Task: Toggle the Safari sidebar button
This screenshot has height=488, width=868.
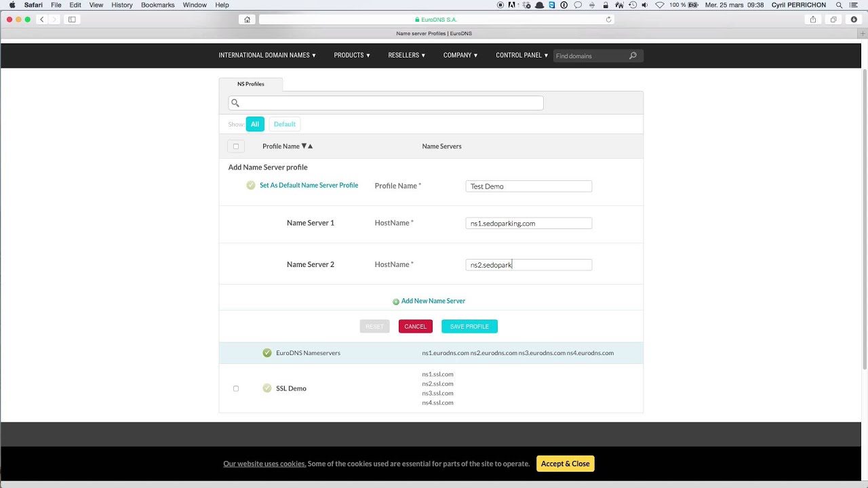Action: (x=72, y=20)
